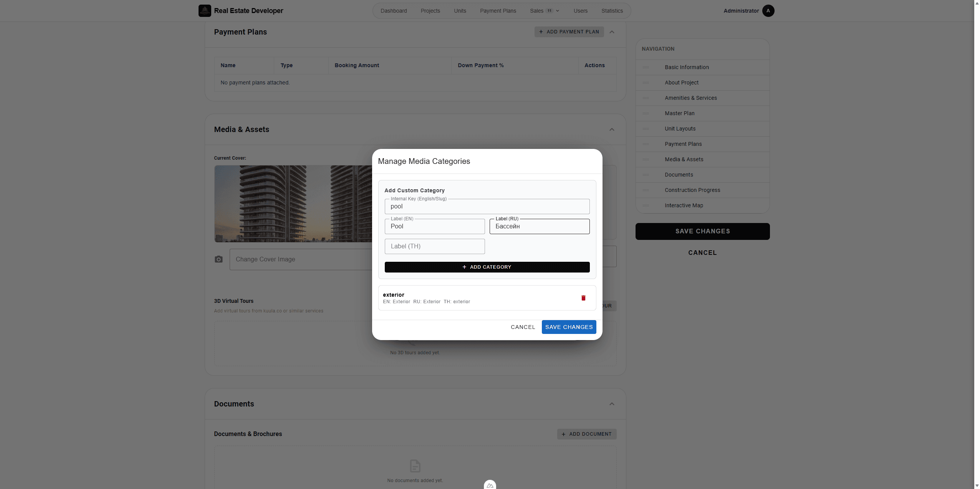The height and width of the screenshot is (489, 980).
Task: Click the 'exterior' category key text
Action: 393,295
